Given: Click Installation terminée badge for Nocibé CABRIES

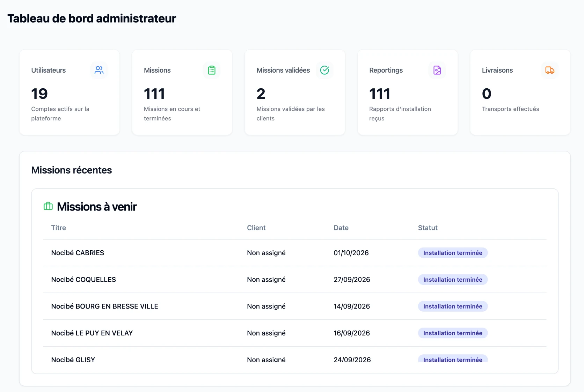Looking at the screenshot, I should pyautogui.click(x=453, y=253).
